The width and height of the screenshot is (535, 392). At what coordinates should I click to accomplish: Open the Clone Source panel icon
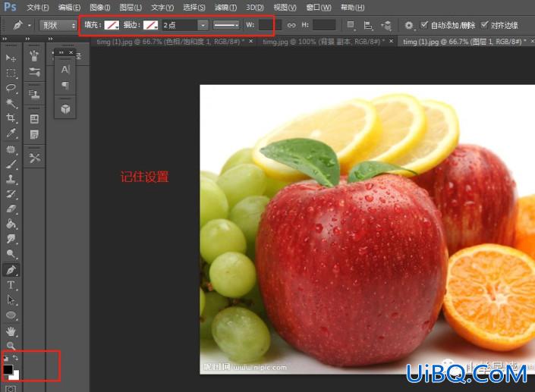point(34,94)
